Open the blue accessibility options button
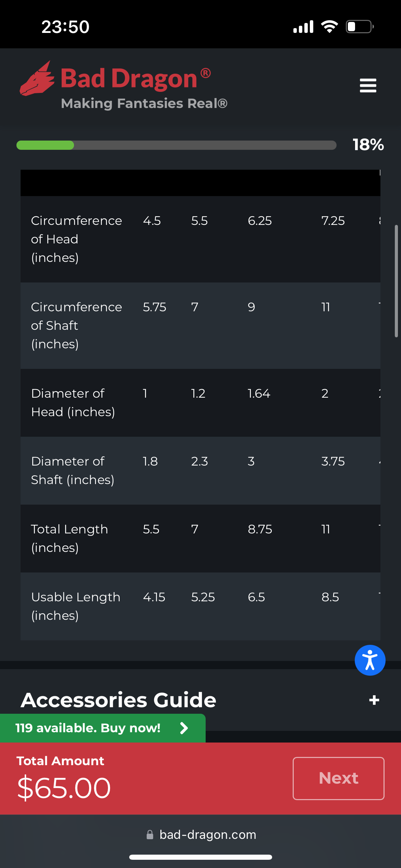 (370, 660)
